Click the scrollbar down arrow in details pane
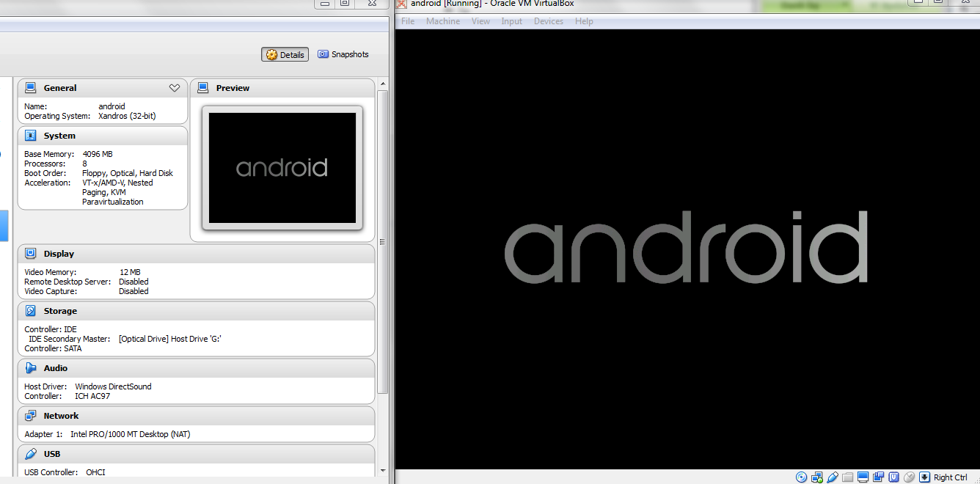 tap(382, 470)
